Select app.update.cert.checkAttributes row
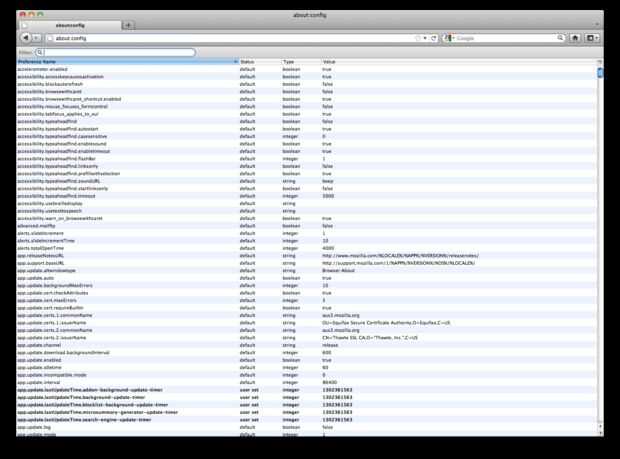Image resolution: width=620 pixels, height=459 pixels. click(x=306, y=293)
